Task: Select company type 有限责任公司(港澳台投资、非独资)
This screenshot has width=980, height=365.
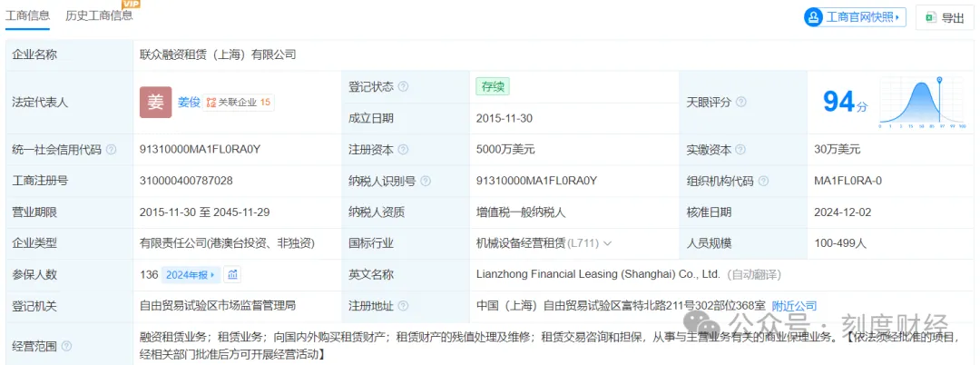Action: click(x=228, y=243)
